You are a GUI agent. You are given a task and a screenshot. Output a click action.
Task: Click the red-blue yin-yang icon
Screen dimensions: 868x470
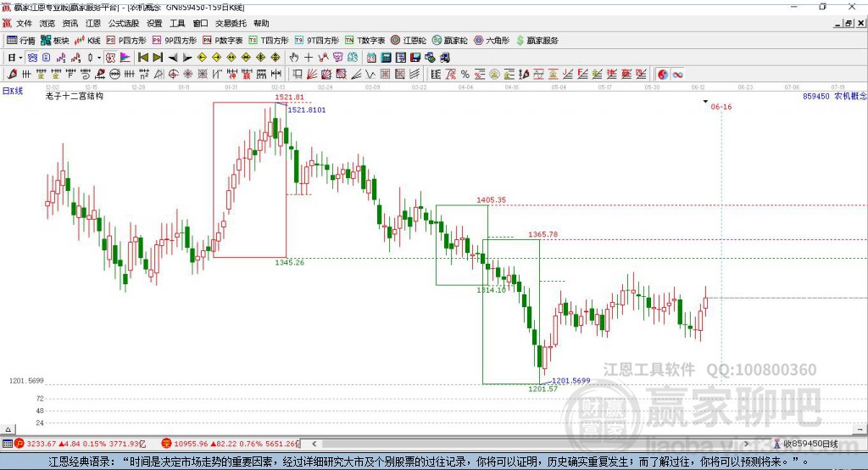point(663,75)
